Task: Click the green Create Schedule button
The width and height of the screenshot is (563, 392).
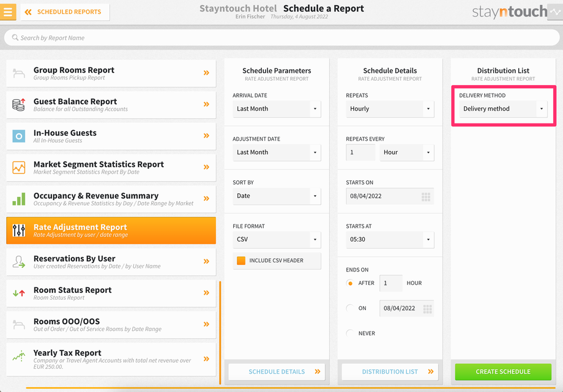Action: (x=503, y=372)
